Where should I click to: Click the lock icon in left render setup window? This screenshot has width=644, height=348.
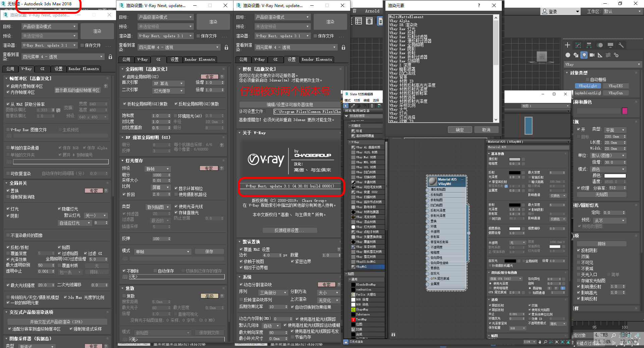click(110, 57)
